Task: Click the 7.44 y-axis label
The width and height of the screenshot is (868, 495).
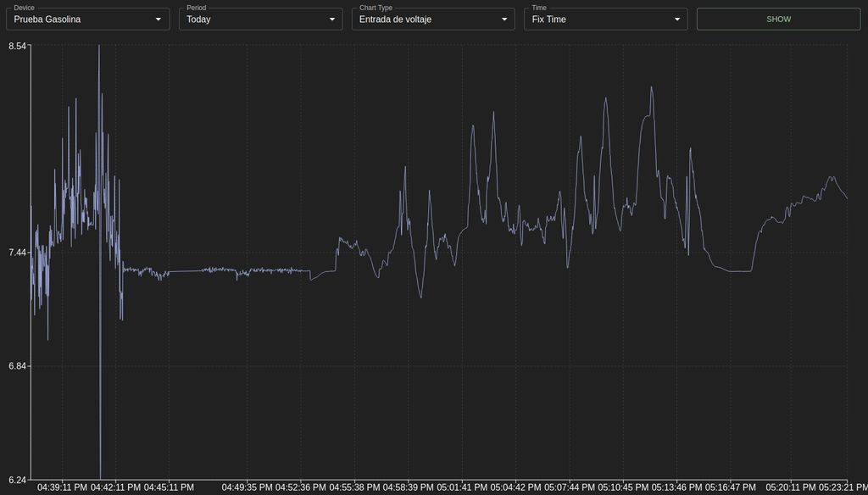Action: coord(16,253)
